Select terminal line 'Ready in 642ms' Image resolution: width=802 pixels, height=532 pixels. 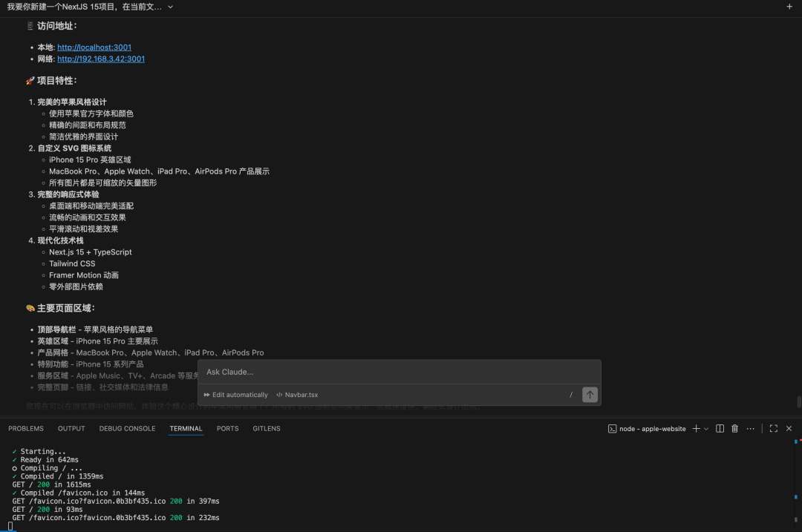(49, 459)
